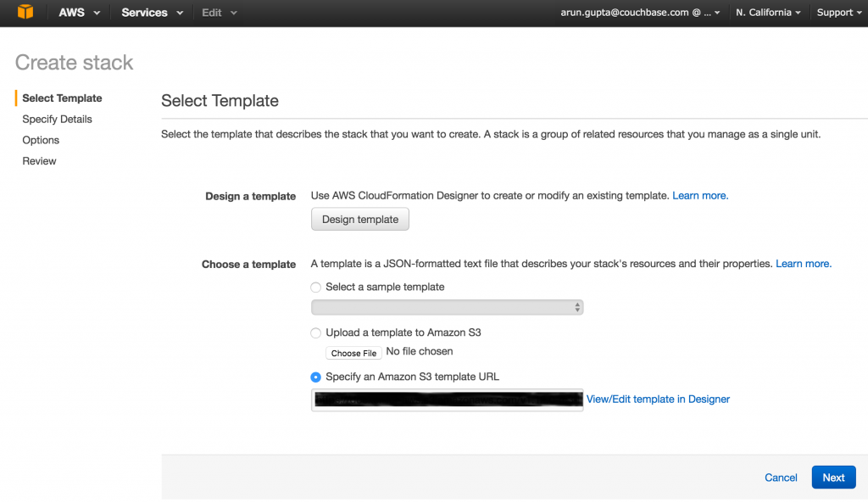
Task: Click the 'No file chosen' text
Action: pos(420,351)
